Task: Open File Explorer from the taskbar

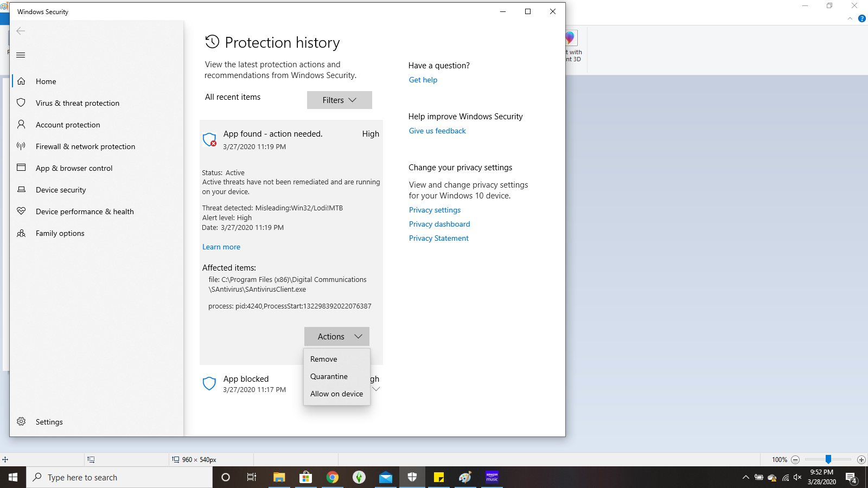Action: point(279,477)
